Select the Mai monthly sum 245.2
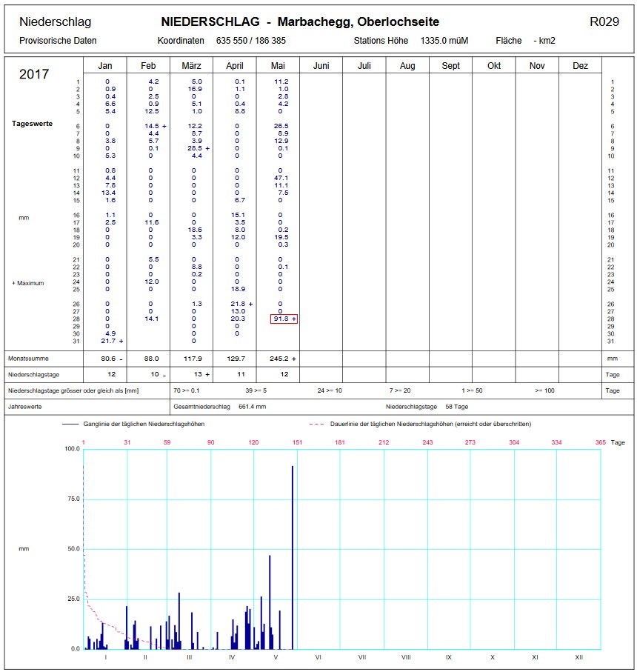 [x=281, y=358]
